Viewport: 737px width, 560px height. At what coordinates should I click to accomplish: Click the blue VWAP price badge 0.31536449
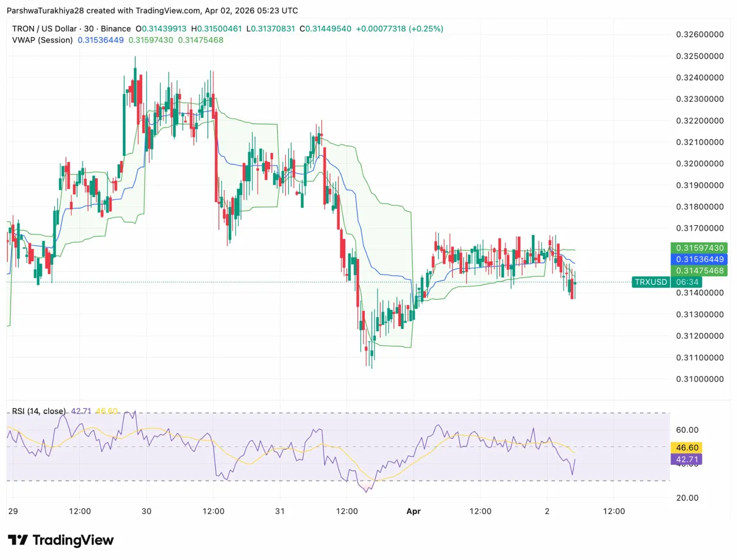point(699,258)
